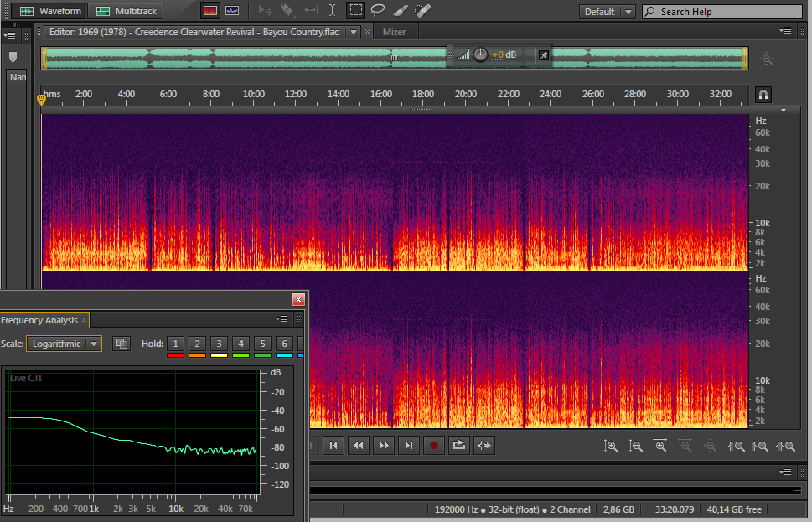Screen dimensions: 812x522
Task: Zoom in at the out point
Action: [x=760, y=446]
